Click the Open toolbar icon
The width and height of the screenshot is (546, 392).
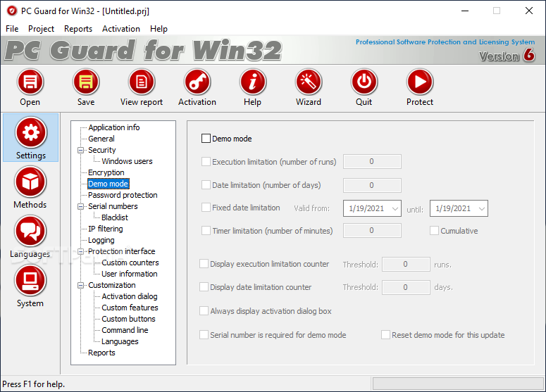30,82
